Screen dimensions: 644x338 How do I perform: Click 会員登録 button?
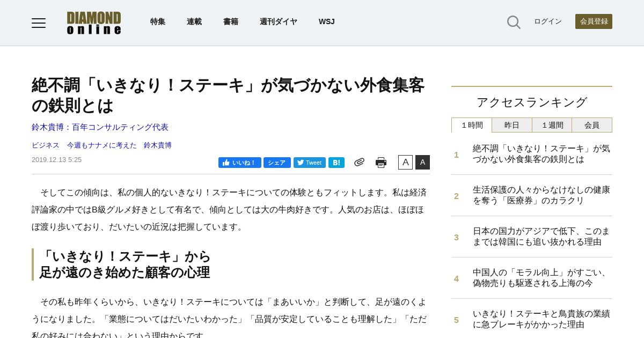[594, 21]
